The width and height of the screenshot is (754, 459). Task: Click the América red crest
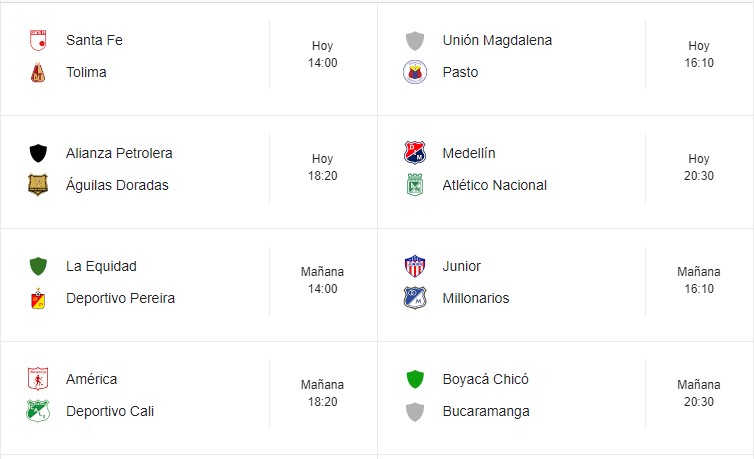(x=38, y=379)
